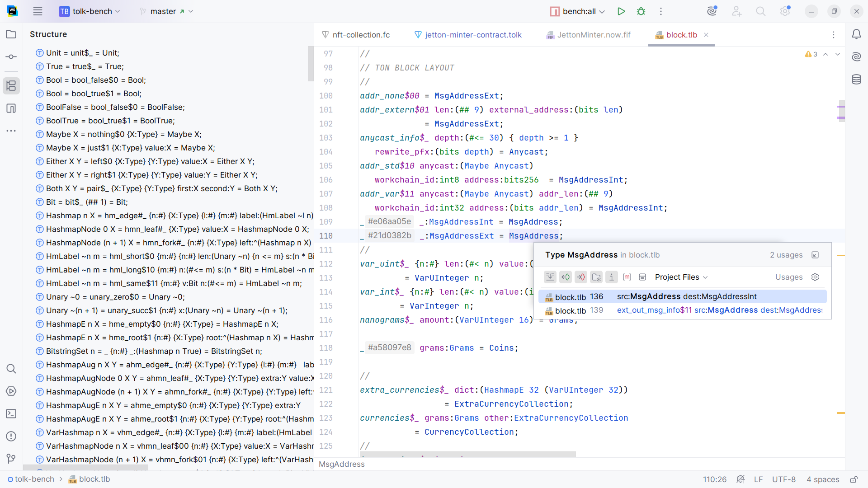Select 'Unit = unit$_ = Unit;' in Structure
This screenshot has height=488, width=868.
[x=169, y=53]
